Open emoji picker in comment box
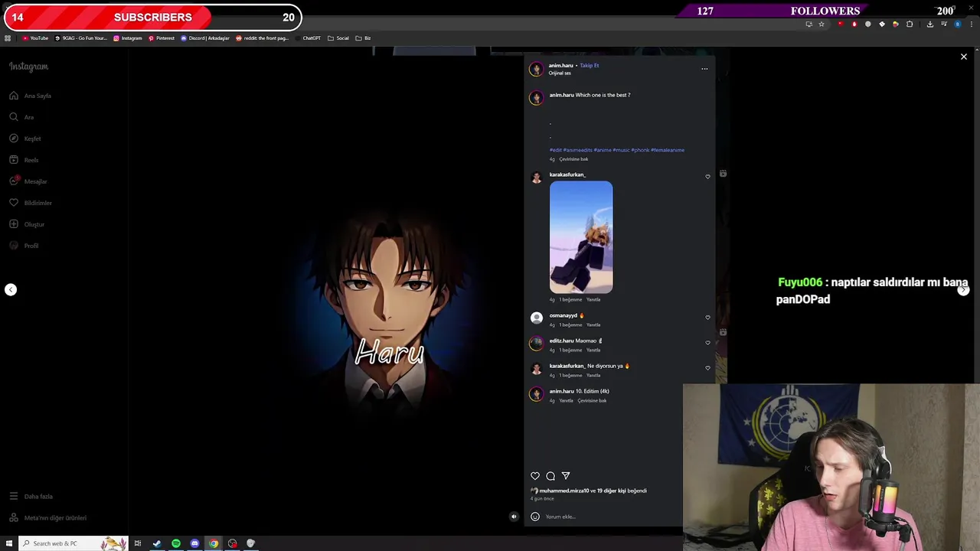The image size is (980, 551). (535, 517)
